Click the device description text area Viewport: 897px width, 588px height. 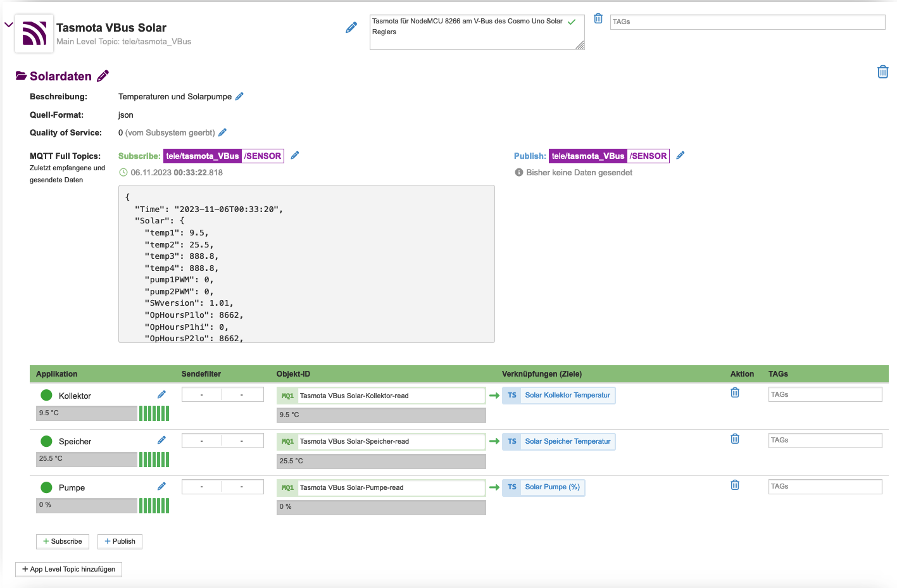click(477, 32)
